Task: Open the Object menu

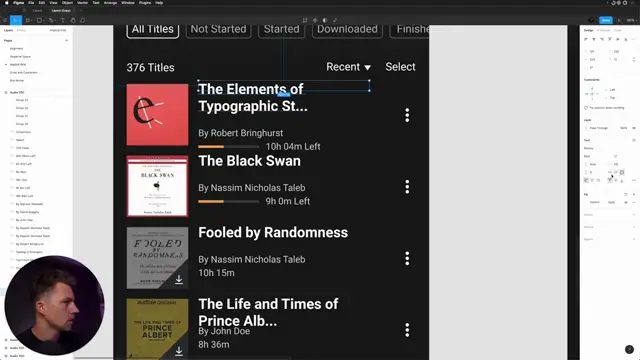Action: click(67, 3)
